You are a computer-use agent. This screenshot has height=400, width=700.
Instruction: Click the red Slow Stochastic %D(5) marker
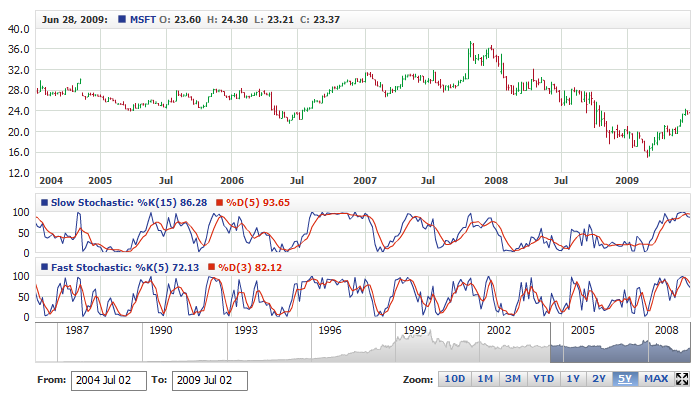[x=220, y=203]
